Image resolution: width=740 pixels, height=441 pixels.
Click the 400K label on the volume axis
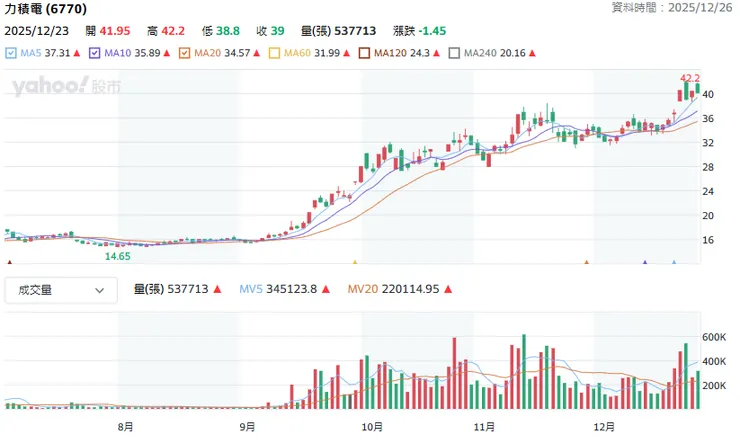pyautogui.click(x=714, y=361)
